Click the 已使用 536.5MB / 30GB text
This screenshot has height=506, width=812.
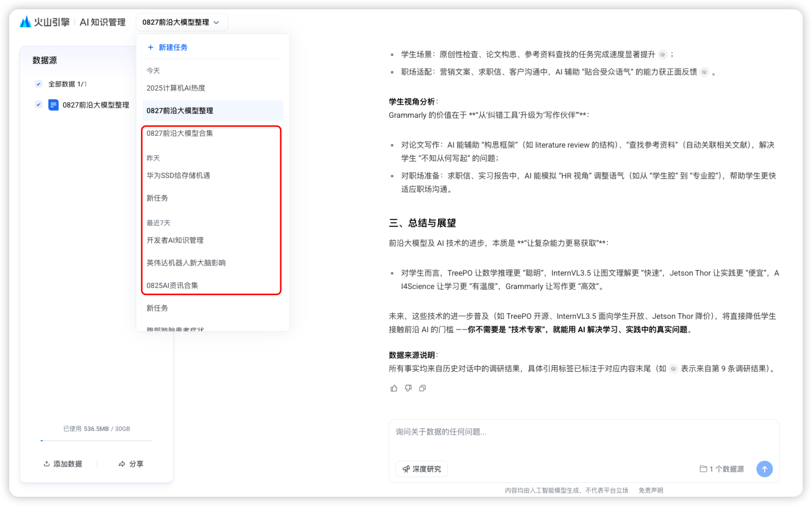tap(97, 429)
